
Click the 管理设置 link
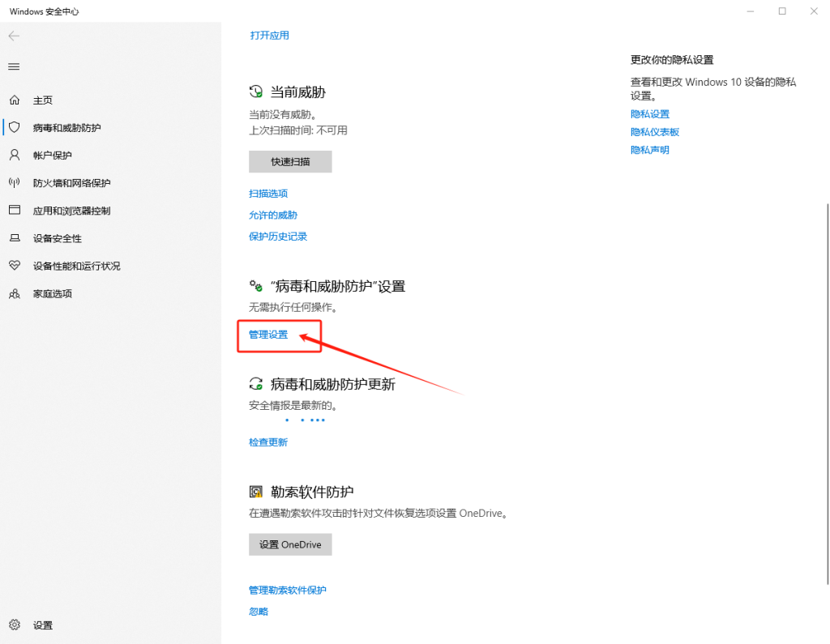click(268, 335)
